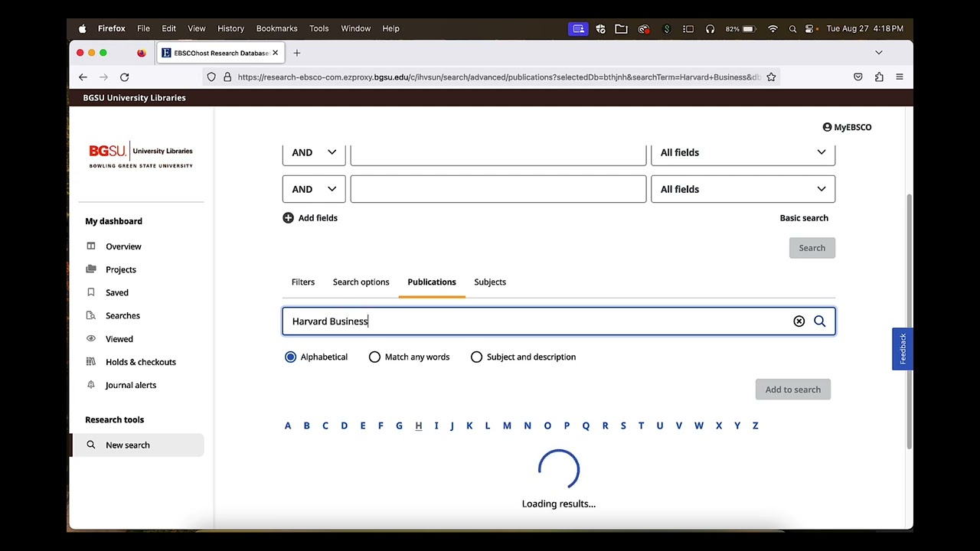Switch to the Subjects tab

point(490,282)
